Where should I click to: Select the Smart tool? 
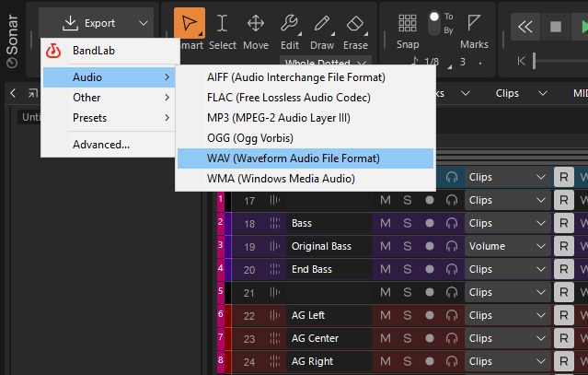(190, 23)
